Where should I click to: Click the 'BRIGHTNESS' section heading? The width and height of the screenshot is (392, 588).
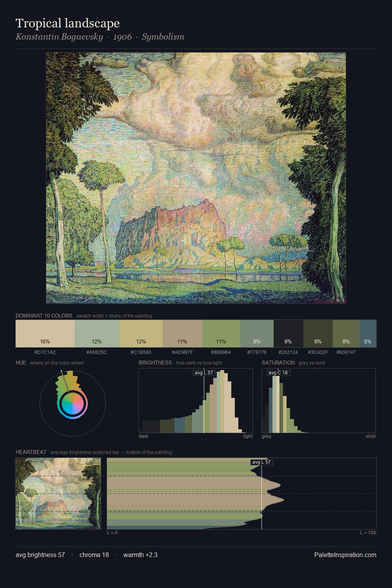click(155, 363)
